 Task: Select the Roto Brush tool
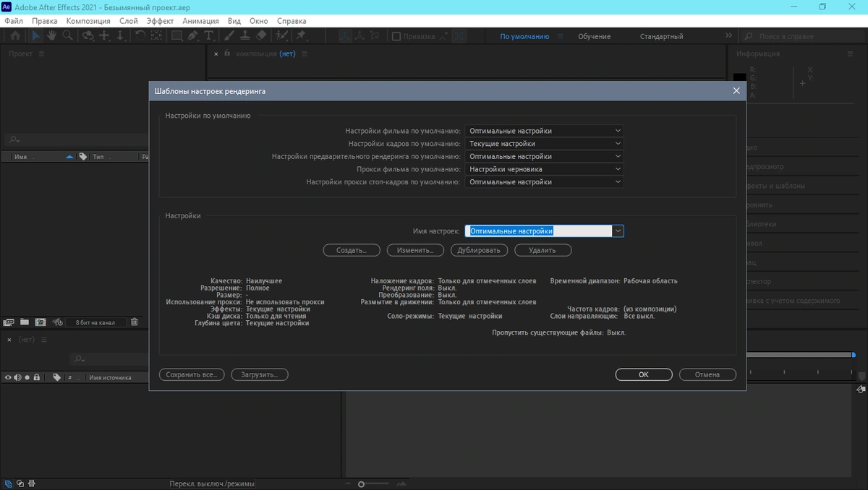(282, 35)
